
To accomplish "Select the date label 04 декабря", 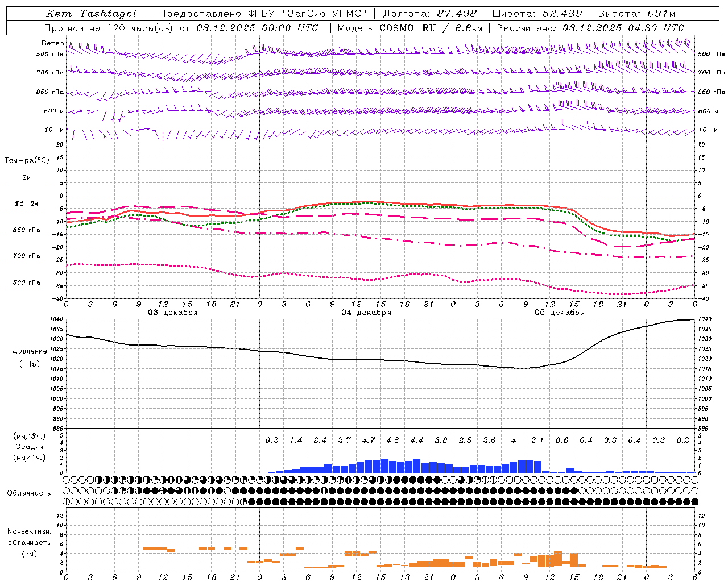I will point(366,313).
